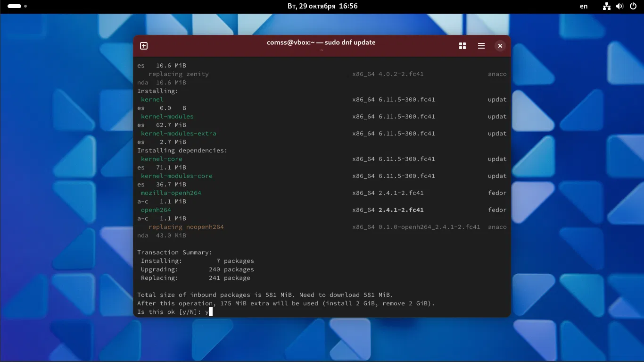
Task: Open the calendar from the top bar clock
Action: point(322,6)
